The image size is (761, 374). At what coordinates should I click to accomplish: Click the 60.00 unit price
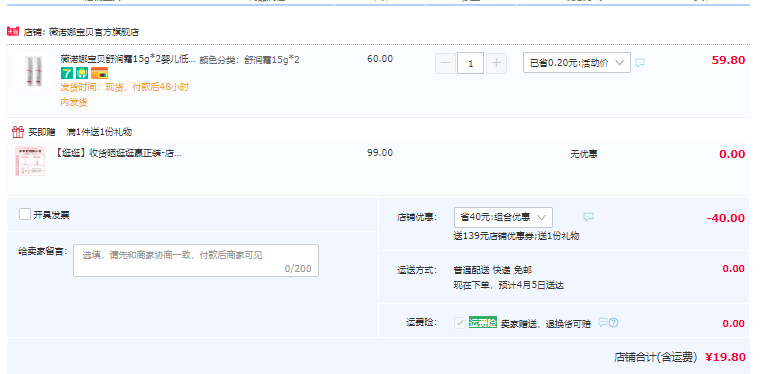[380, 59]
